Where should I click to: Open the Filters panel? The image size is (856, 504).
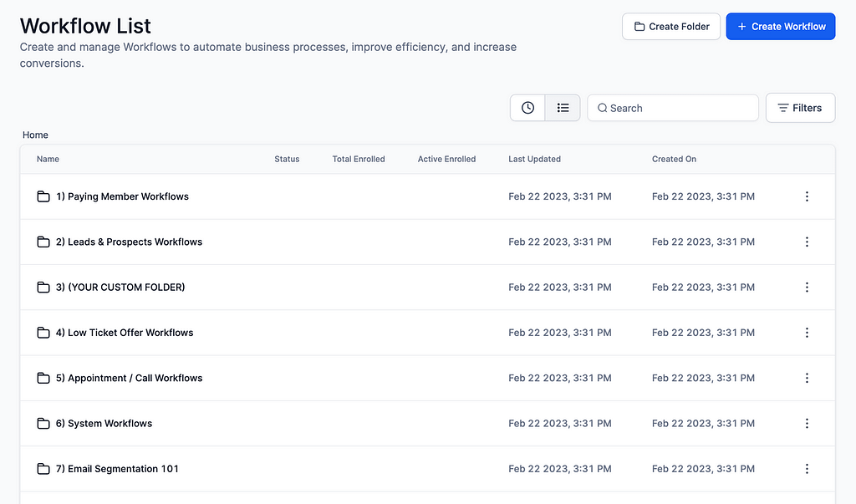pos(800,108)
